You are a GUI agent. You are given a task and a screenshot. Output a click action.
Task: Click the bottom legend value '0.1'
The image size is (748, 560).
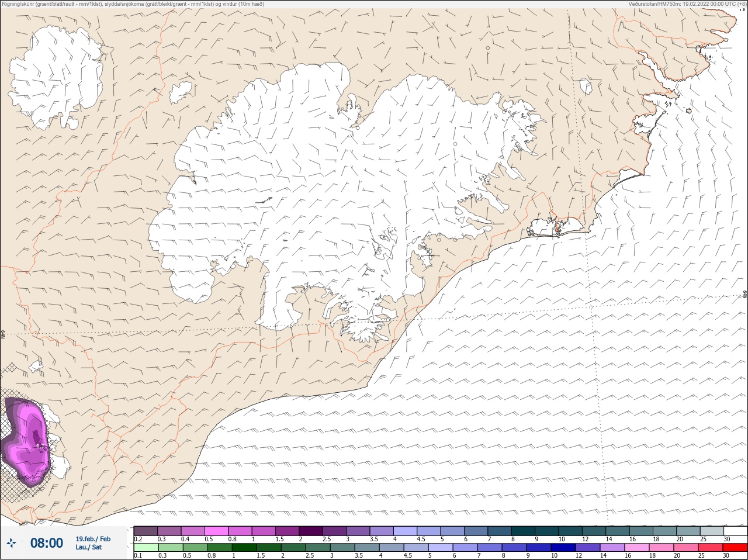138,556
